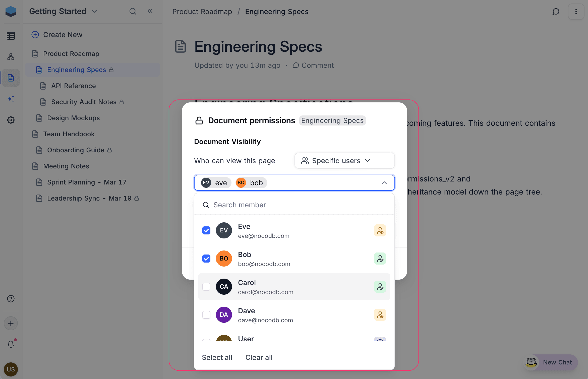
Task: Click Select all members
Action: click(x=217, y=357)
